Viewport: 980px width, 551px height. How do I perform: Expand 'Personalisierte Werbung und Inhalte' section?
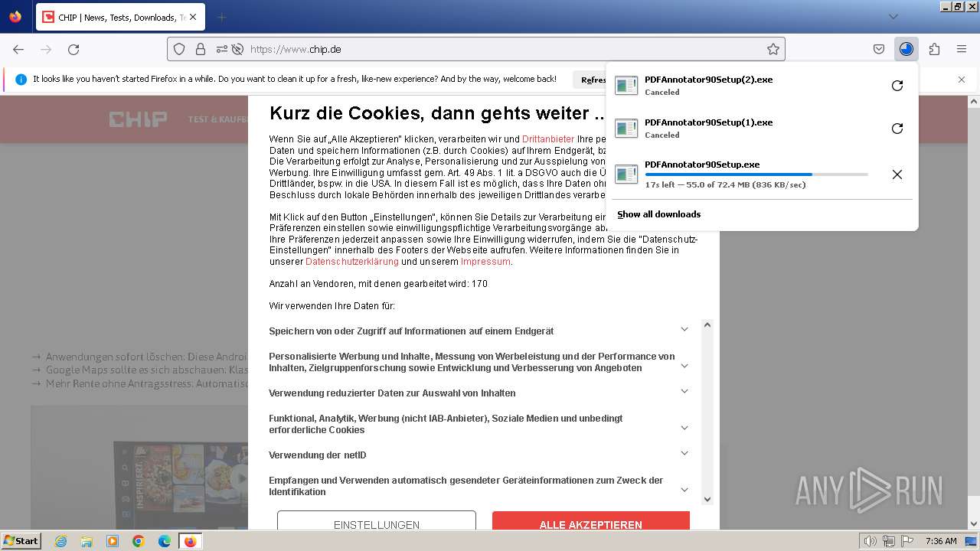684,366
